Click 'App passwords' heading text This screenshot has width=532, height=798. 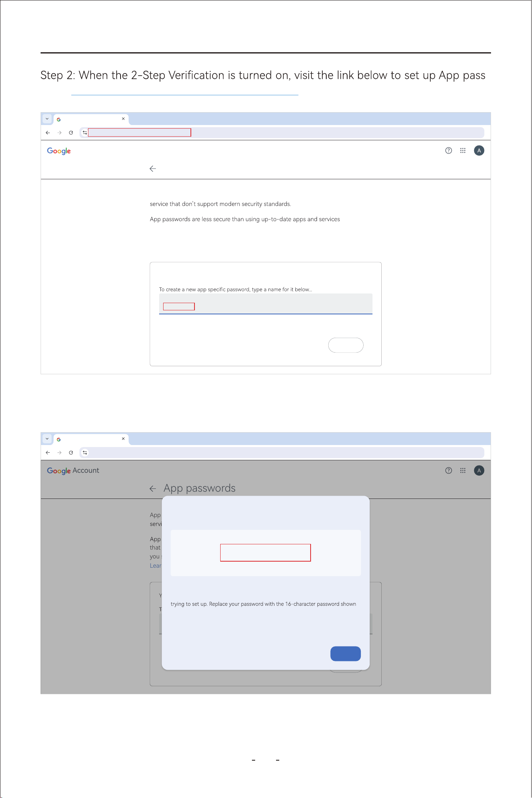199,488
